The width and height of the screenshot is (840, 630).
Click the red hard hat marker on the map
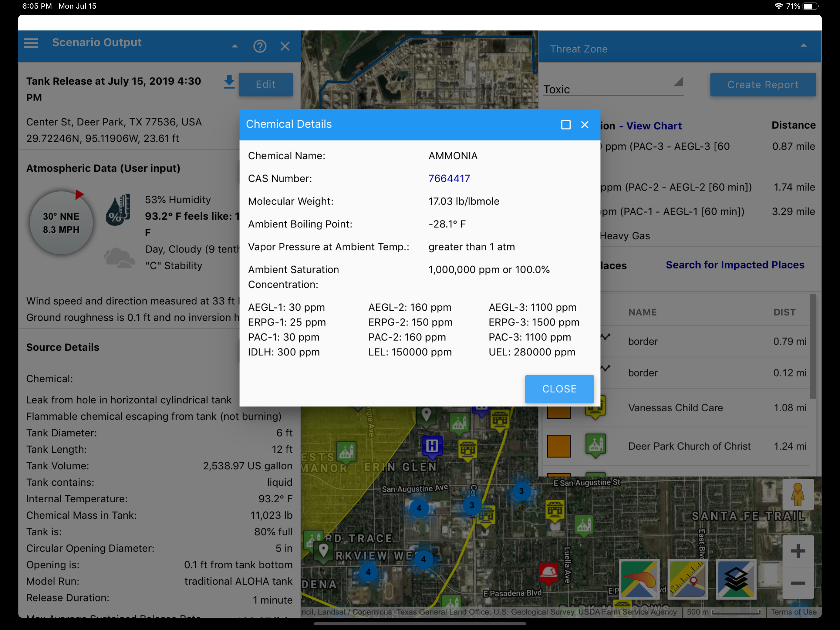549,573
